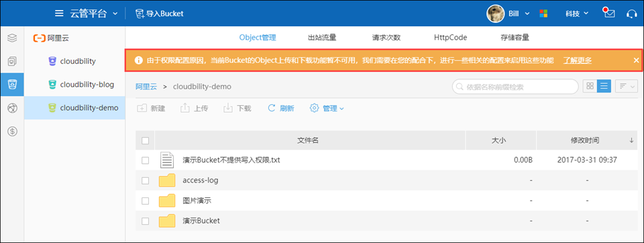Click the headset support icon
The width and height of the screenshot is (644, 243).
[631, 13]
